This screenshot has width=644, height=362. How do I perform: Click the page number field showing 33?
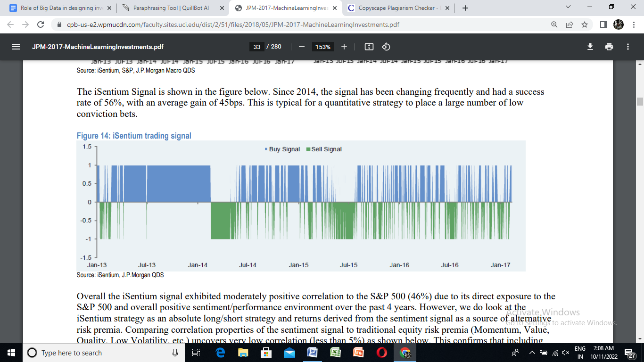[x=257, y=47]
